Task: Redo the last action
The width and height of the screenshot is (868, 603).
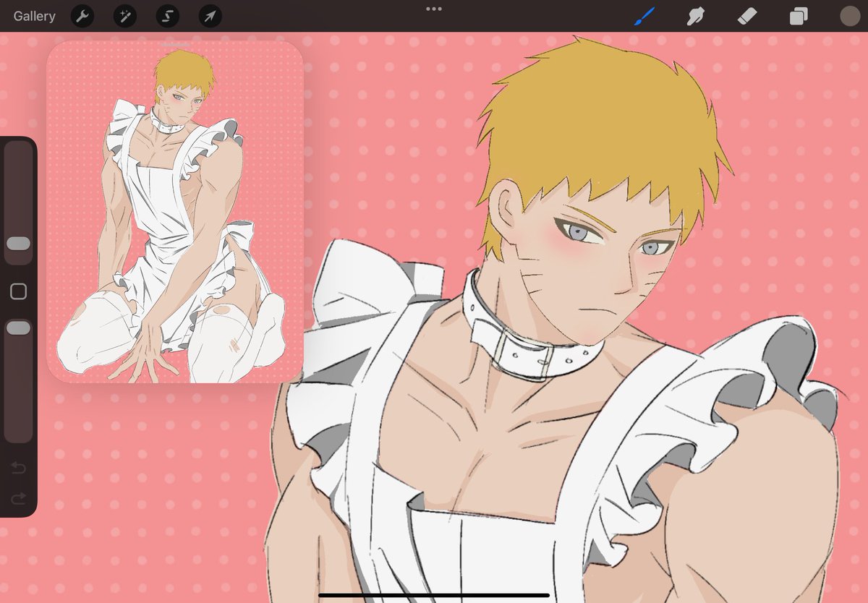Action: (18, 498)
